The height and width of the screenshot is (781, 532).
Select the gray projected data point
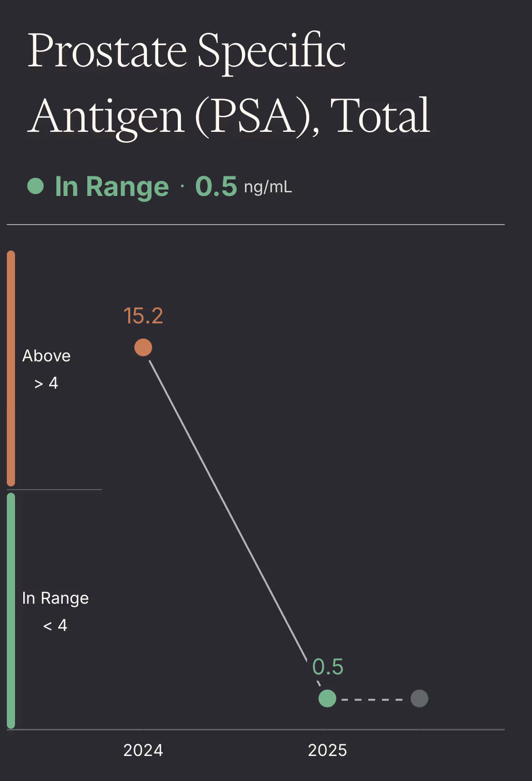pyautogui.click(x=419, y=698)
